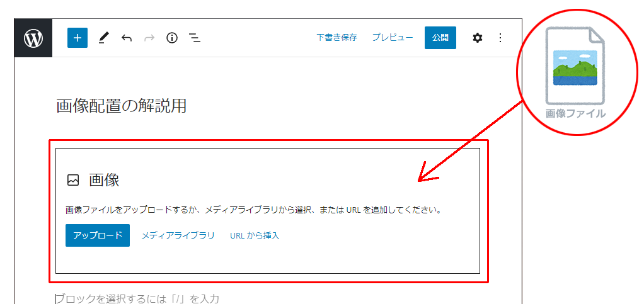Click the image block icon beside 画像
Image resolution: width=644 pixels, height=304 pixels.
[x=73, y=180]
